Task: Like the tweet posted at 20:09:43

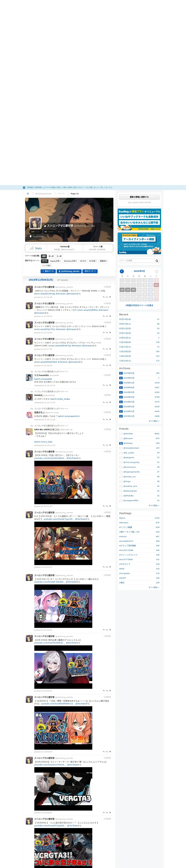Action: tap(110, 691)
